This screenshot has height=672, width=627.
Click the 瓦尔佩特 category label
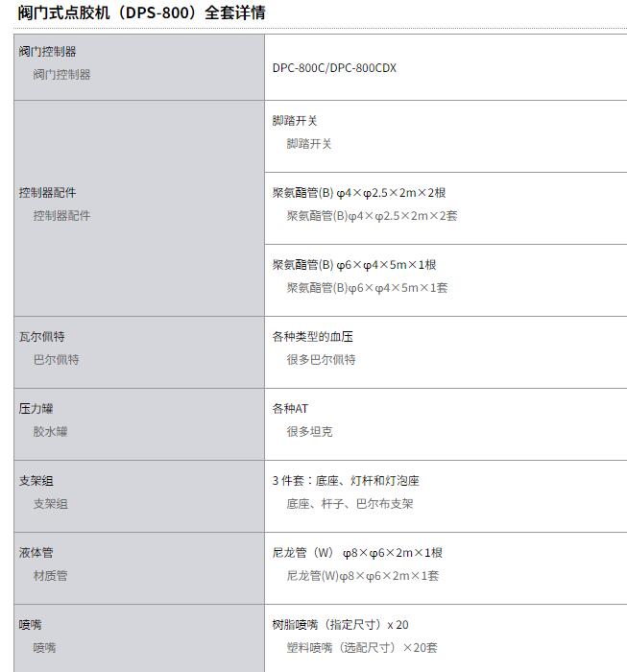click(x=41, y=337)
